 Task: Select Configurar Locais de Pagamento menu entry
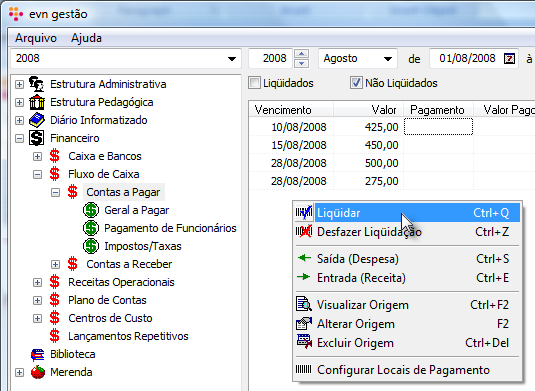point(407,370)
